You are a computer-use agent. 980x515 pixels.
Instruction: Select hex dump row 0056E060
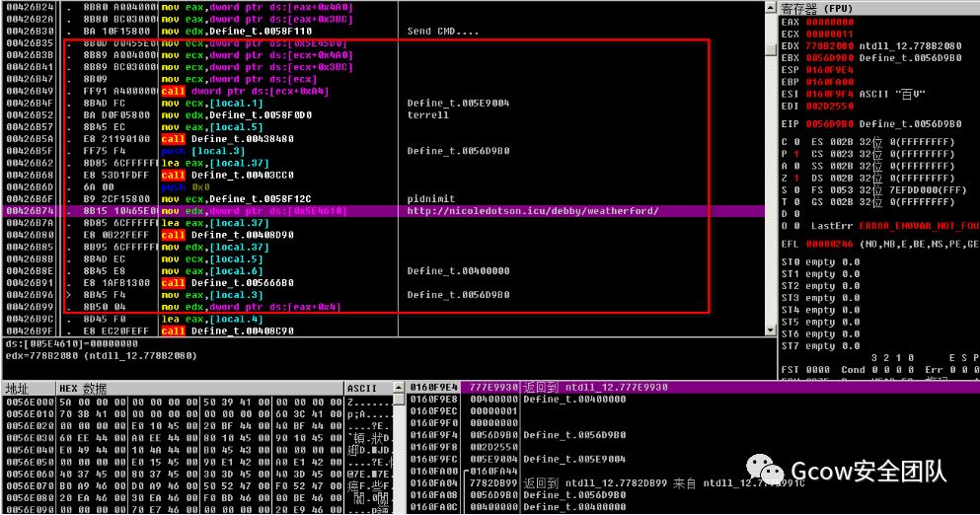click(x=198, y=475)
